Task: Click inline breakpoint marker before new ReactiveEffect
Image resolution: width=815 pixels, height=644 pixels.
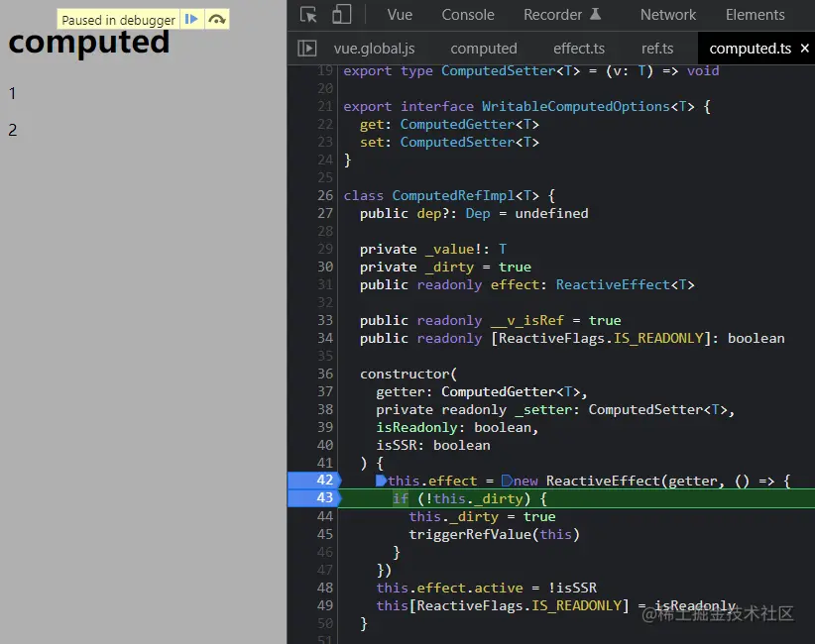Action: (x=507, y=481)
